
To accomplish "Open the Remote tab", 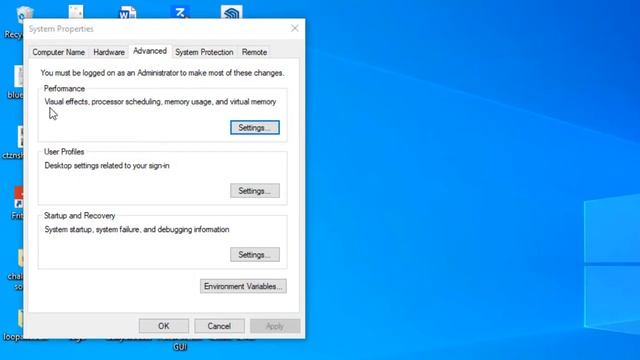I will pos(254,52).
